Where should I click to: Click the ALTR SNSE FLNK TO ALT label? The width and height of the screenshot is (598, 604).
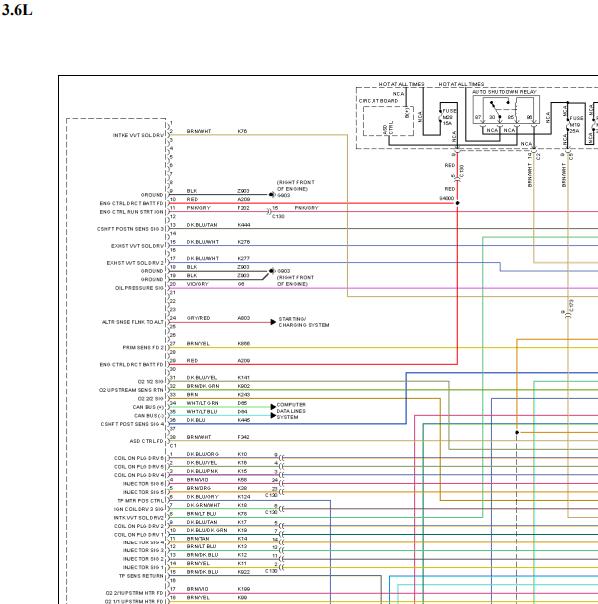click(133, 322)
